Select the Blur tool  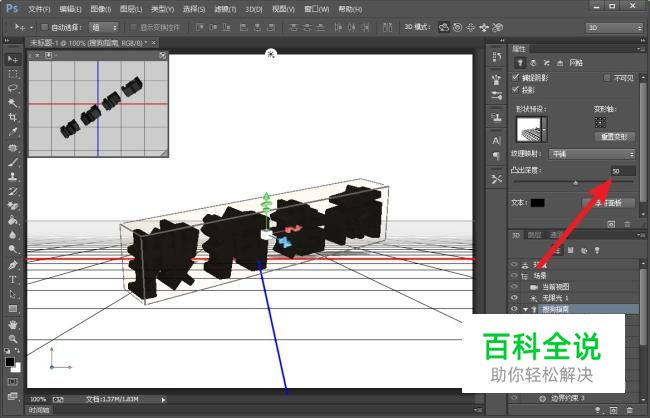tap(13, 235)
